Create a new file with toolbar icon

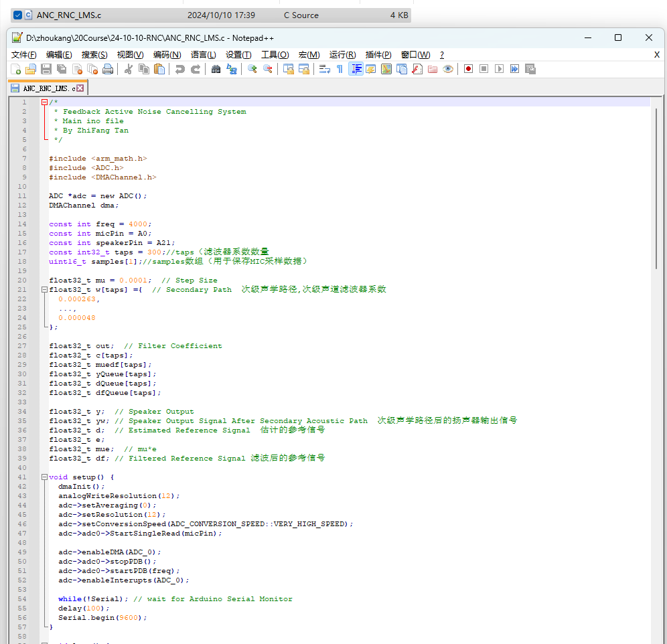pos(16,69)
